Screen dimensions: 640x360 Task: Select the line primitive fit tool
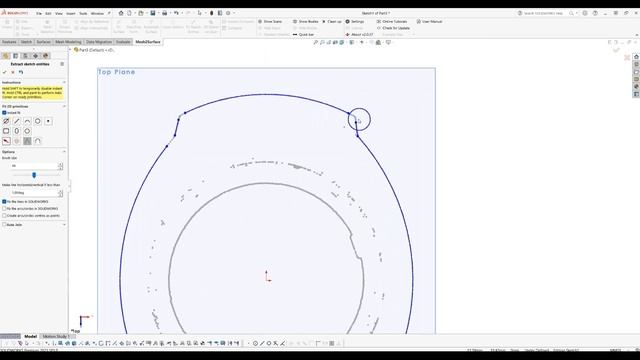pos(17,121)
